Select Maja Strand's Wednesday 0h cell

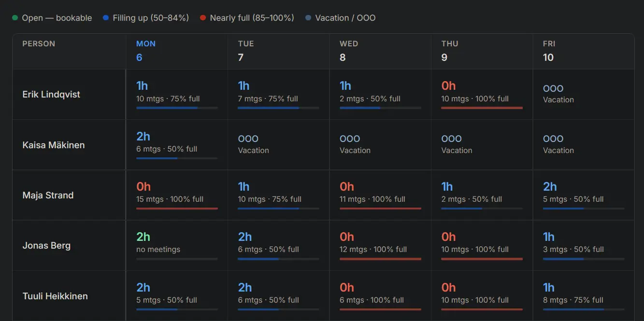click(380, 195)
